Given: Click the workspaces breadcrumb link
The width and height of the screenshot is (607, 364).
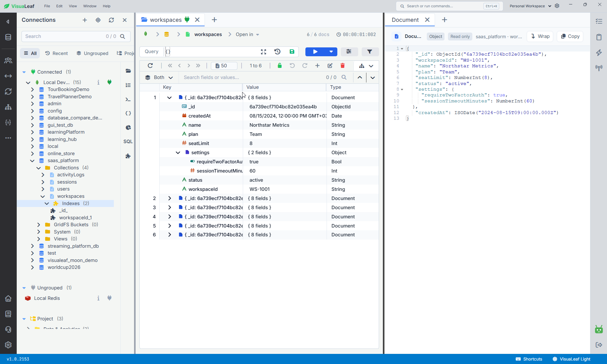Looking at the screenshot, I should tap(208, 34).
